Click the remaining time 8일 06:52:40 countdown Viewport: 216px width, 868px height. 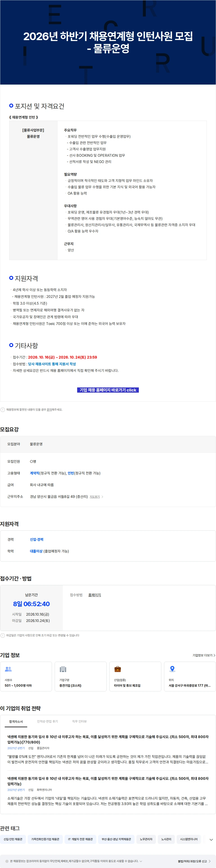tap(31, 604)
